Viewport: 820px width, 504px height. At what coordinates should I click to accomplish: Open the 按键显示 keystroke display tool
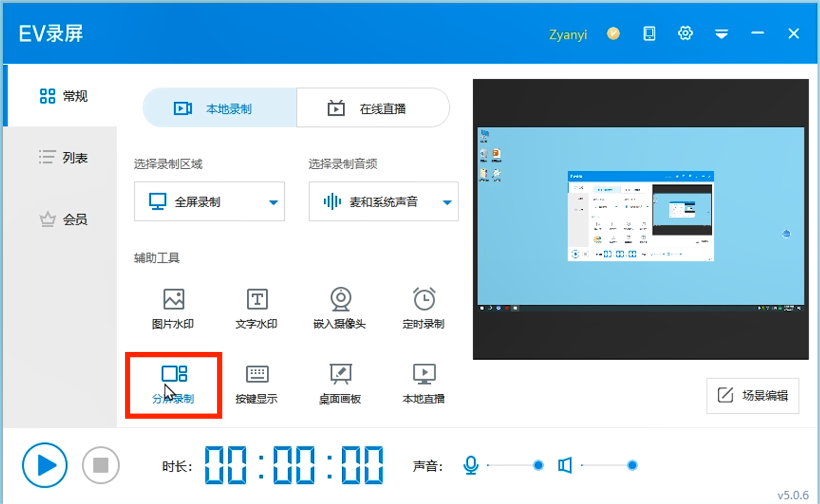256,384
